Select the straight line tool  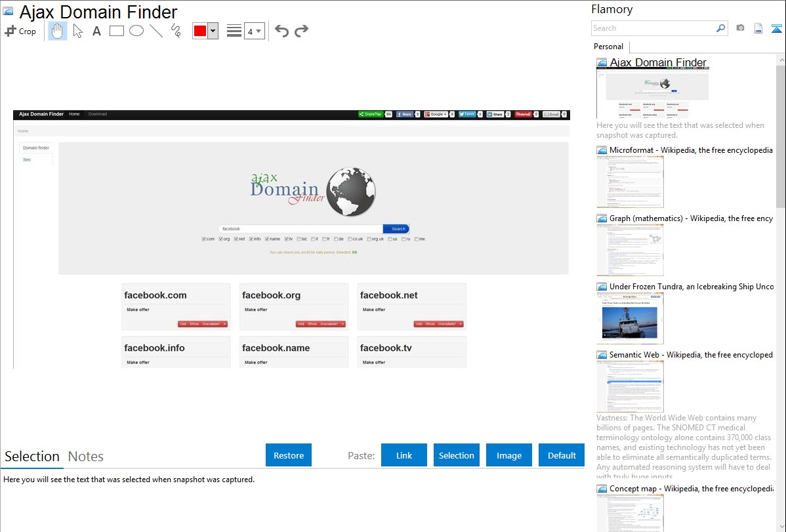(156, 31)
